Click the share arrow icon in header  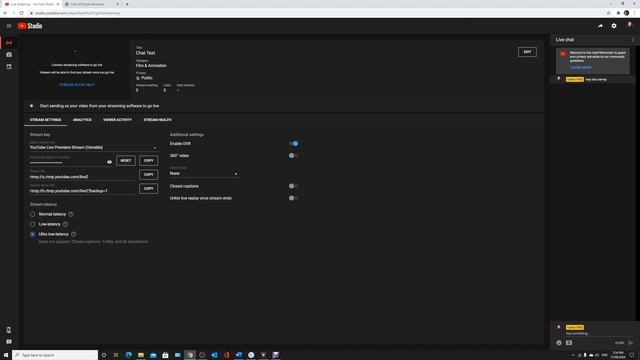coord(600,26)
